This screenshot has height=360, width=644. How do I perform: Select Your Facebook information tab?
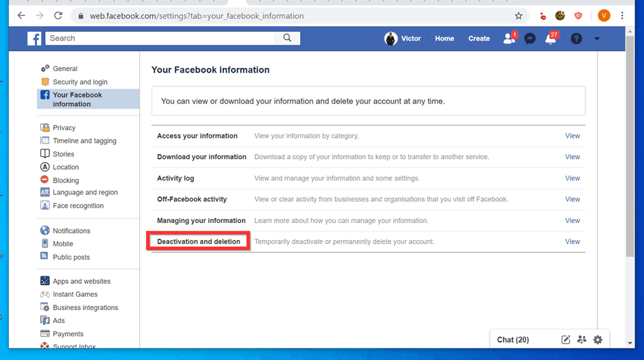click(88, 99)
